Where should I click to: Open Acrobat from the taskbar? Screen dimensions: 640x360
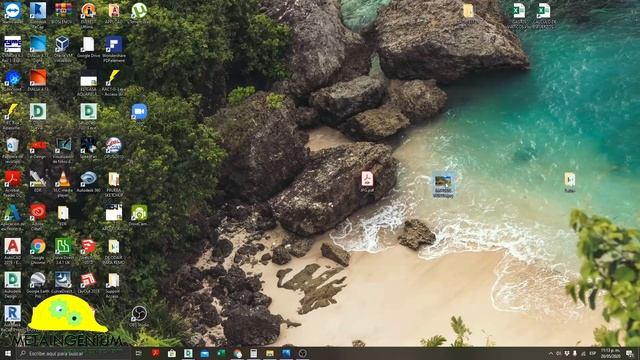[x=156, y=353]
